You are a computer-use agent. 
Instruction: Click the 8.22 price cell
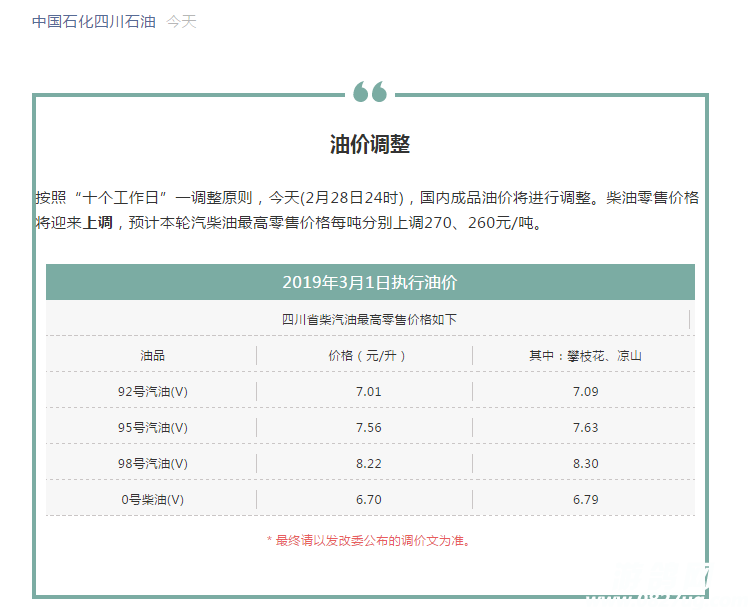click(368, 464)
